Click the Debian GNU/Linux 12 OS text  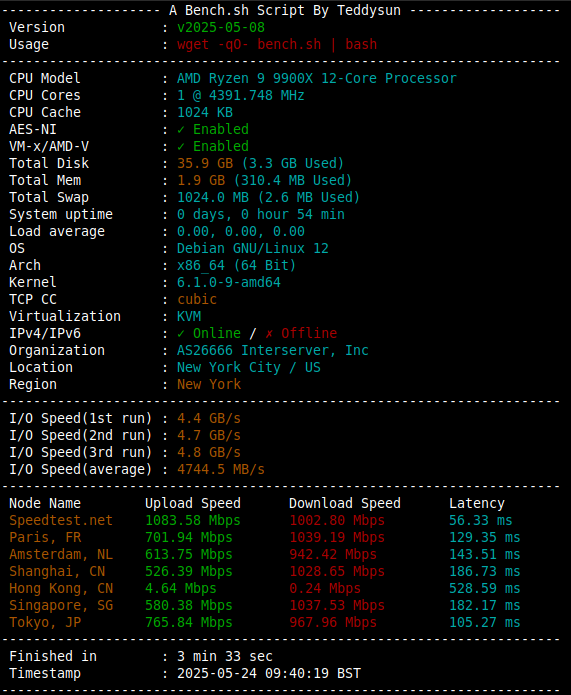(253, 249)
